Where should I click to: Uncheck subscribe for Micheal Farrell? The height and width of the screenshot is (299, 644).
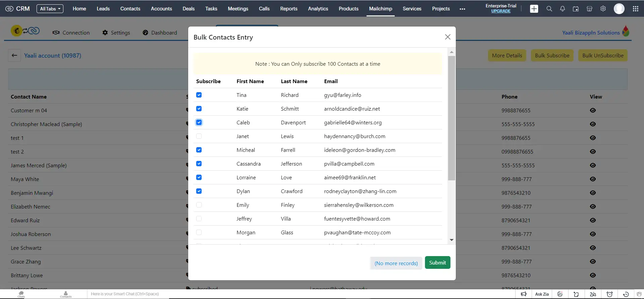pos(199,150)
